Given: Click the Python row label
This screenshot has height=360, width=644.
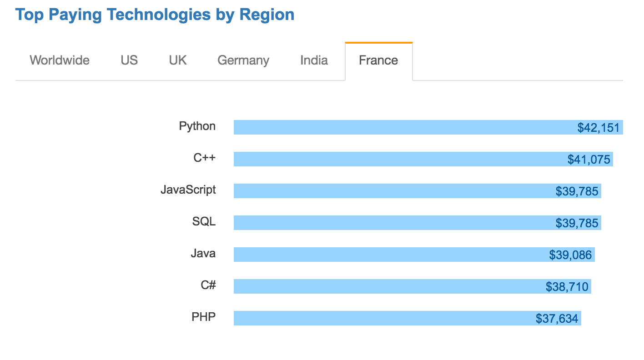Looking at the screenshot, I should click(197, 126).
